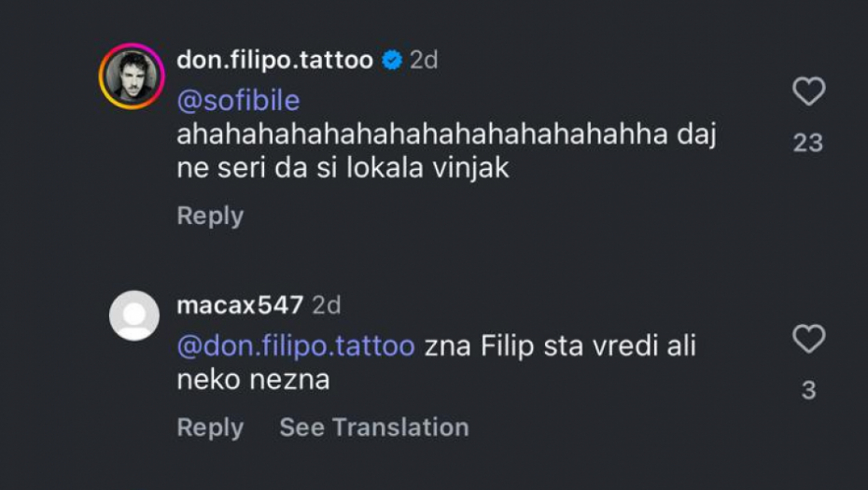The height and width of the screenshot is (490, 868).
Task: Follow the @don.filipo.tattoo mention in reply
Action: pyautogui.click(x=296, y=346)
